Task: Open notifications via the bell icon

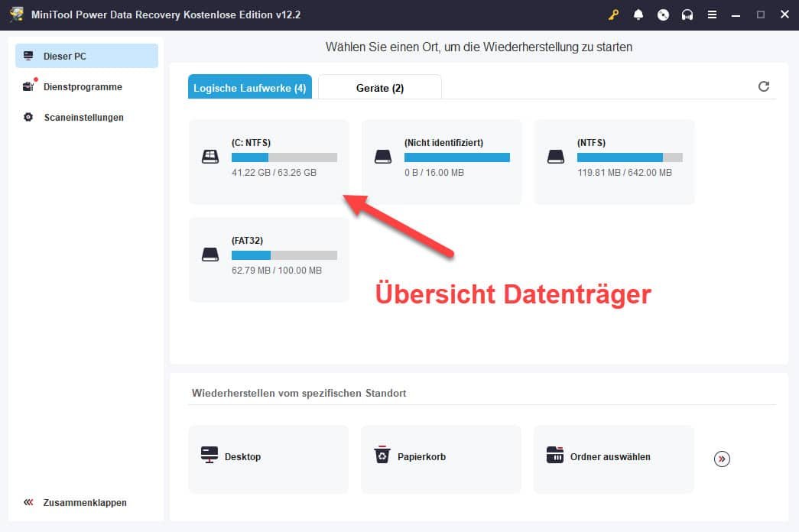Action: pyautogui.click(x=638, y=15)
